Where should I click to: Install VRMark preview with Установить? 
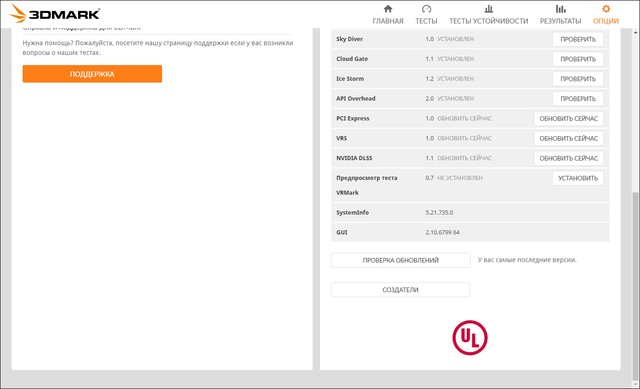coord(578,178)
